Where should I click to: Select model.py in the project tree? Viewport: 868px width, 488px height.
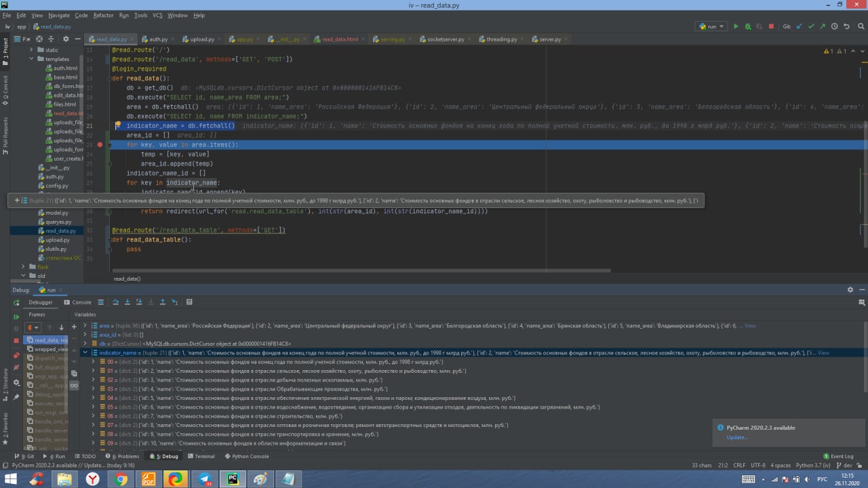pos(57,213)
